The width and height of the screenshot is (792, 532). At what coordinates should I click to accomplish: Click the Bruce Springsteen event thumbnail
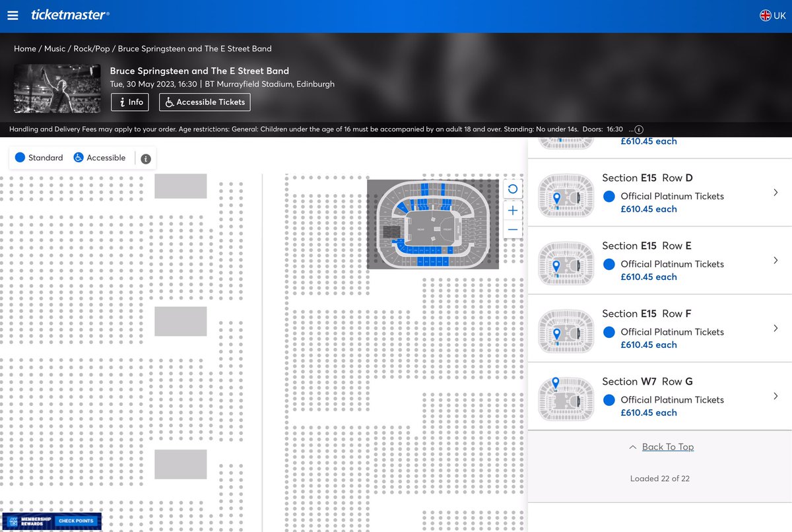(57, 88)
